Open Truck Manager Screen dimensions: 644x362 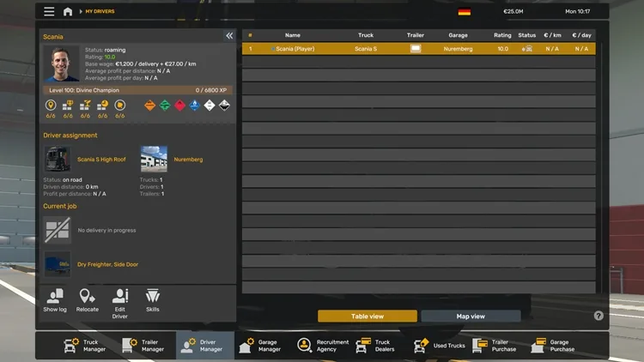coord(85,346)
